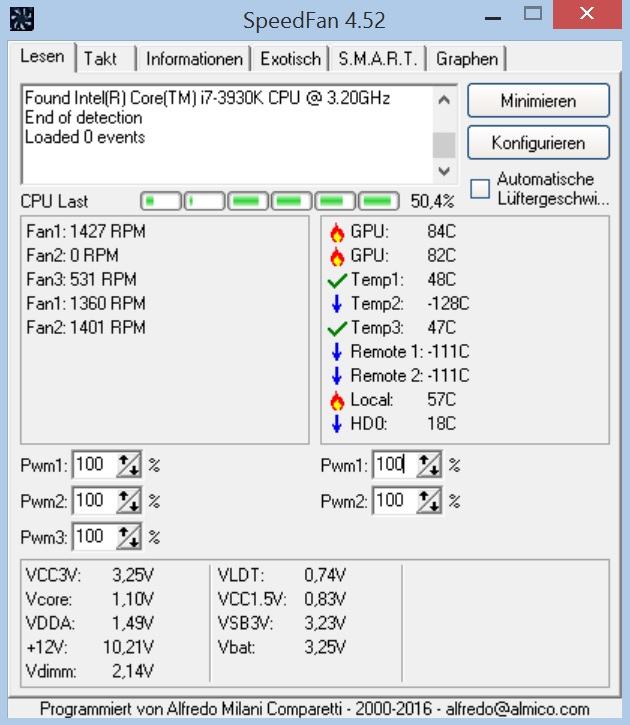This screenshot has height=725, width=630.
Task: Click the blue arrow beside HD0
Action: coord(336,424)
